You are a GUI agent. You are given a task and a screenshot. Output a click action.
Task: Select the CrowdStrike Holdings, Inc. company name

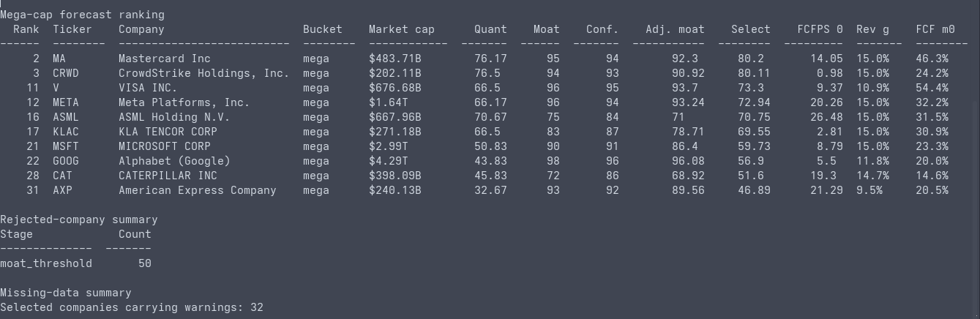click(x=204, y=73)
